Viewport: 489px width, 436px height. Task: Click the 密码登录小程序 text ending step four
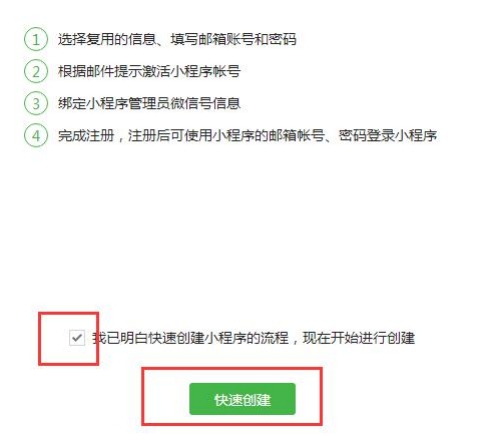pos(388,136)
